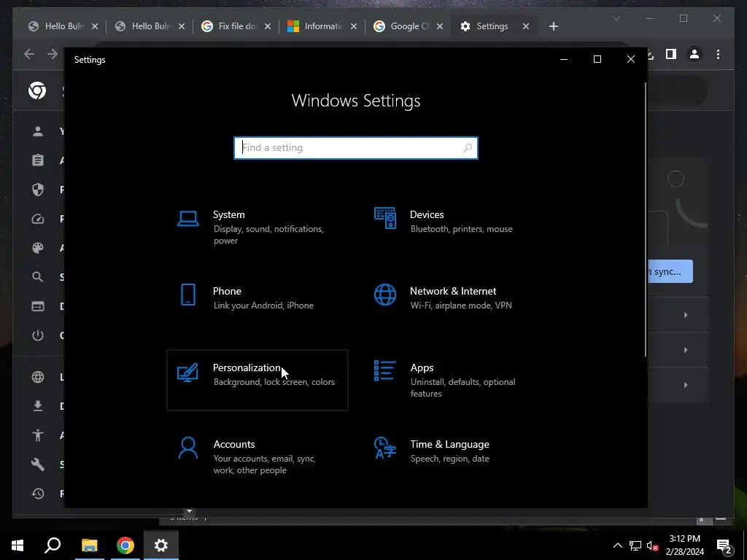Open Chrome side panel toolbar icon
747x560 pixels.
(671, 54)
